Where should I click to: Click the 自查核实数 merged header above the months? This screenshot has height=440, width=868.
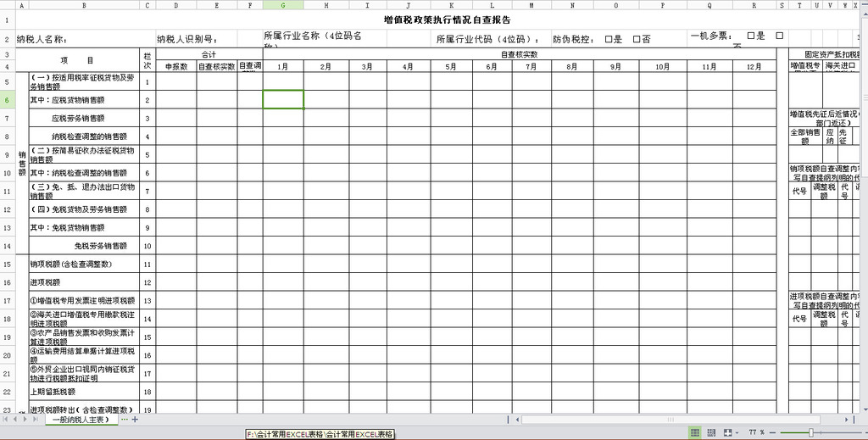pyautogui.click(x=520, y=55)
